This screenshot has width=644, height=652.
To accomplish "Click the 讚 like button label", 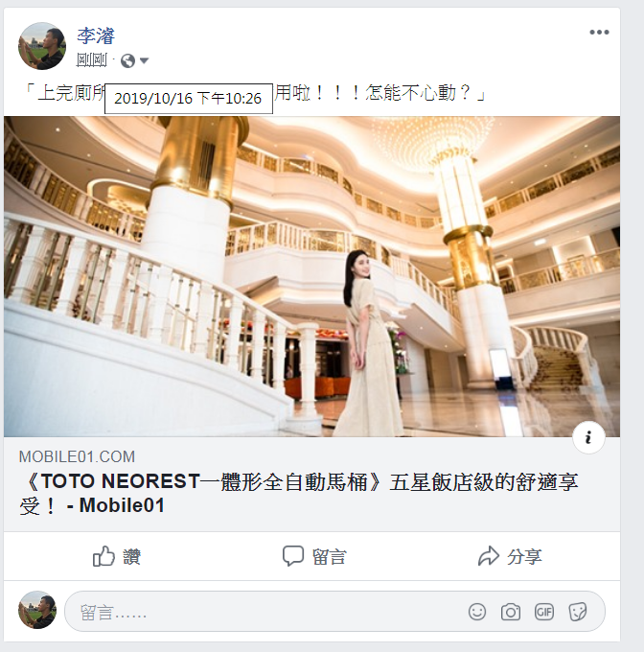I will click(x=131, y=557).
